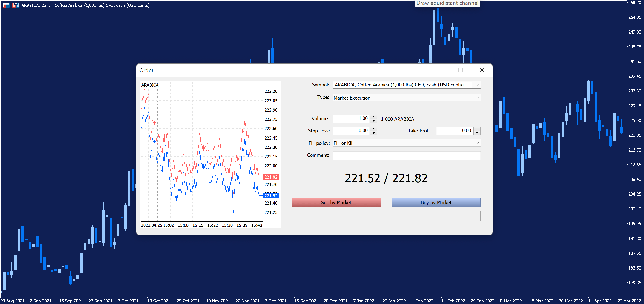Close the Order dialog
The width and height of the screenshot is (644, 304).
pos(481,70)
